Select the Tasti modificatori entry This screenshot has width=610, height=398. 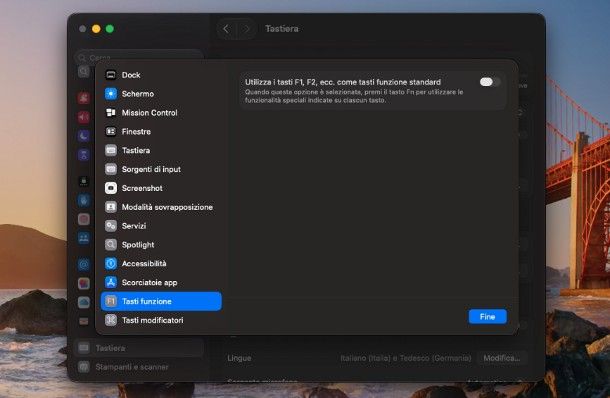161,320
